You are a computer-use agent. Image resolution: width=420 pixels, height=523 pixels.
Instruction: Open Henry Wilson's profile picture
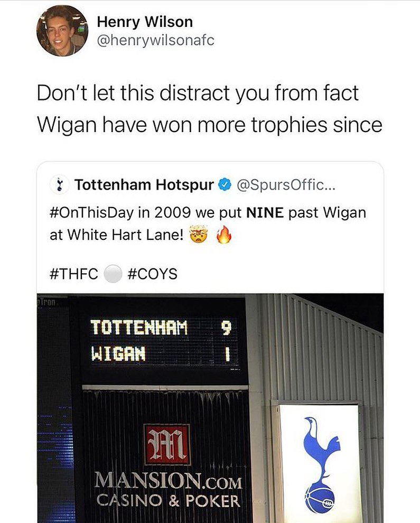(62, 30)
